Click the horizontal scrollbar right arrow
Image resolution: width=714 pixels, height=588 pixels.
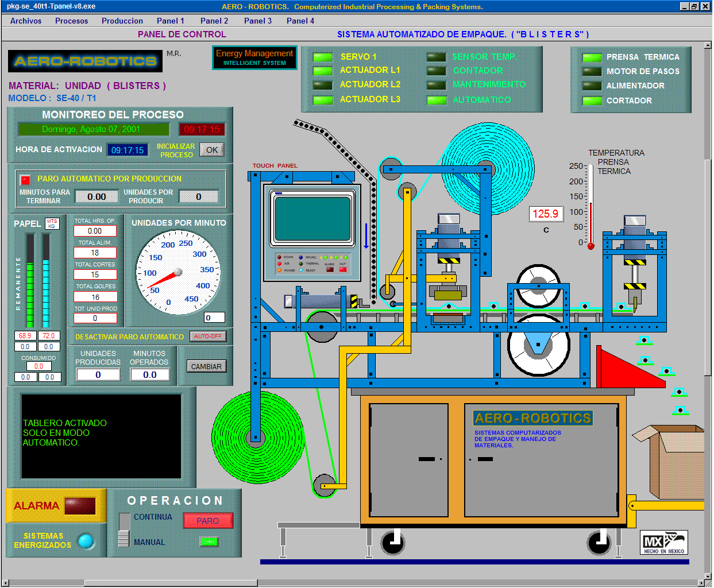701,583
